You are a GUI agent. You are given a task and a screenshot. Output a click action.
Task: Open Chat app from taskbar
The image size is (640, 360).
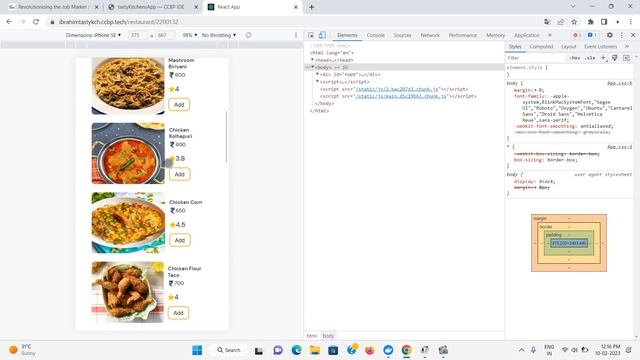pyautogui.click(x=278, y=350)
